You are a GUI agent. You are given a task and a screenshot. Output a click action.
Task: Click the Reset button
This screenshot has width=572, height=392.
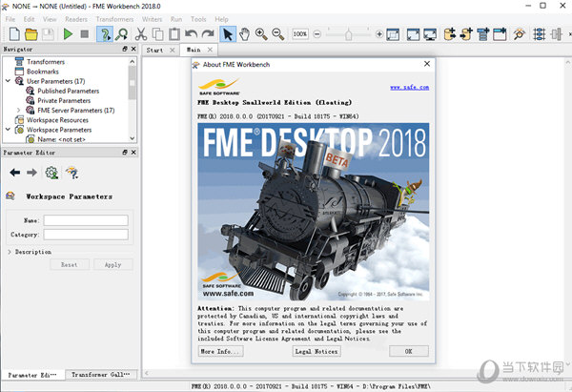coord(70,264)
